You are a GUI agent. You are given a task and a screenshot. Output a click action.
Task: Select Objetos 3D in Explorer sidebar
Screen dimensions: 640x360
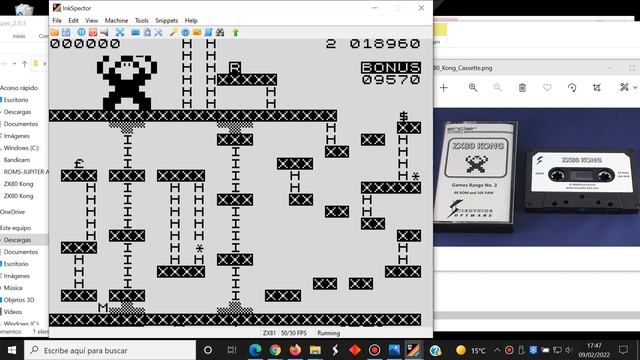[19, 300]
